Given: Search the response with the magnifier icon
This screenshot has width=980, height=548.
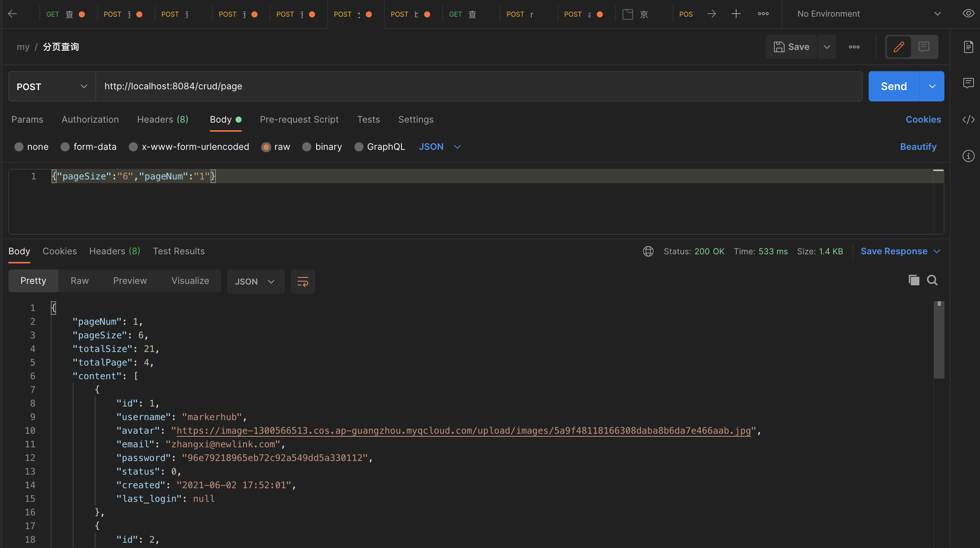Looking at the screenshot, I should [932, 280].
